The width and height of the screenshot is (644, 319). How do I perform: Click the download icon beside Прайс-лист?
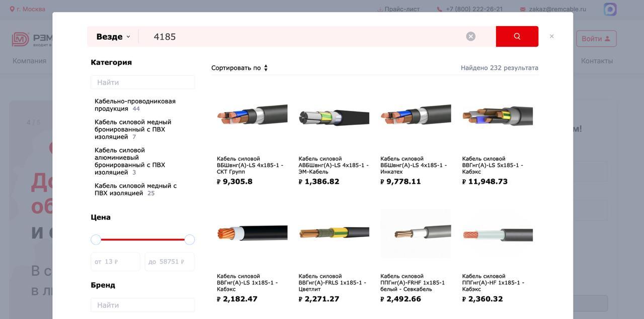tap(380, 9)
